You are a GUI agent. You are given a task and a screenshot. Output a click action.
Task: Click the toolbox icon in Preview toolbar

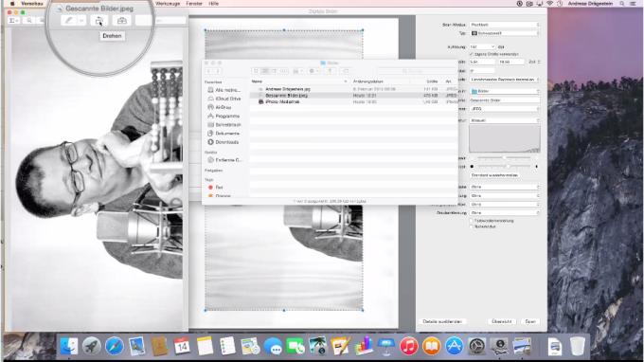(x=122, y=20)
